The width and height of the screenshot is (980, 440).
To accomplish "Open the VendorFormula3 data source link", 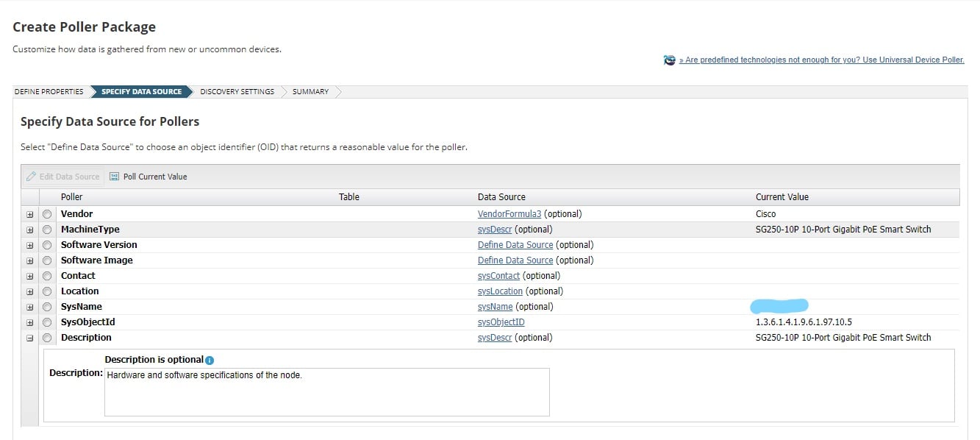I will [509, 214].
